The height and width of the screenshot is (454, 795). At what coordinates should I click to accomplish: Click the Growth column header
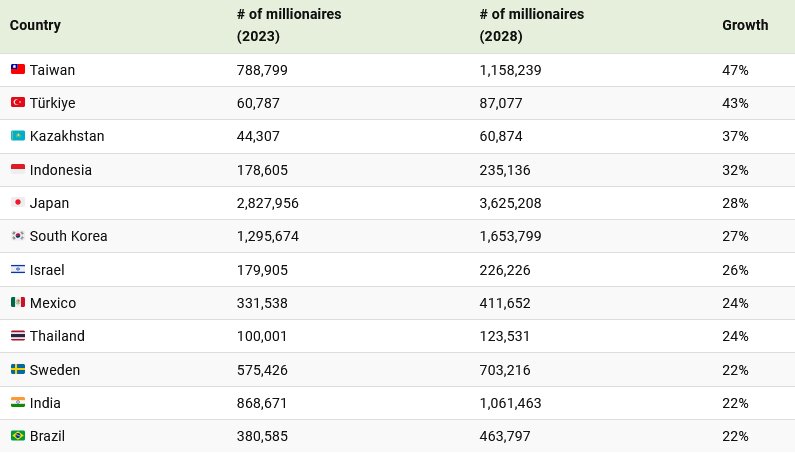(745, 25)
